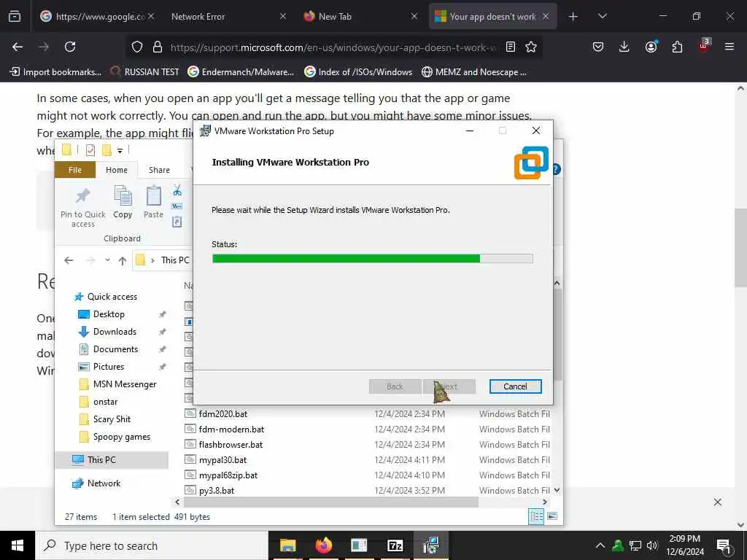Show hidden system tray icons

600,545
